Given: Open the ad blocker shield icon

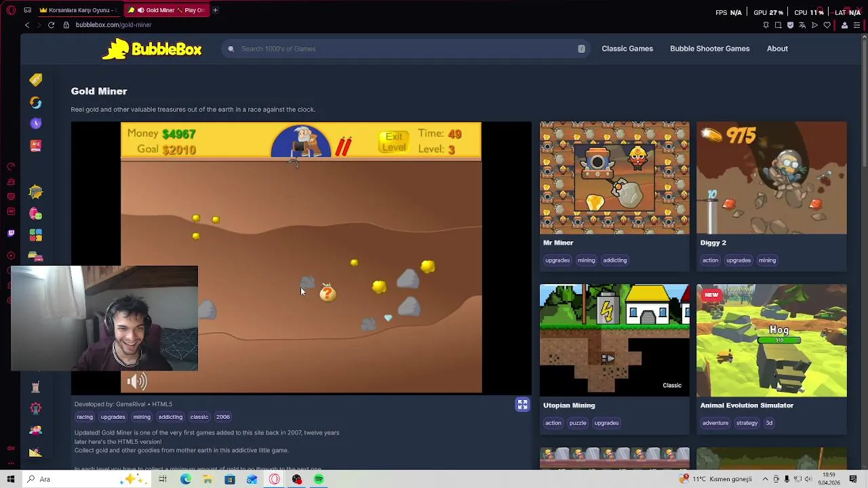Looking at the screenshot, I should pyautogui.click(x=790, y=25).
